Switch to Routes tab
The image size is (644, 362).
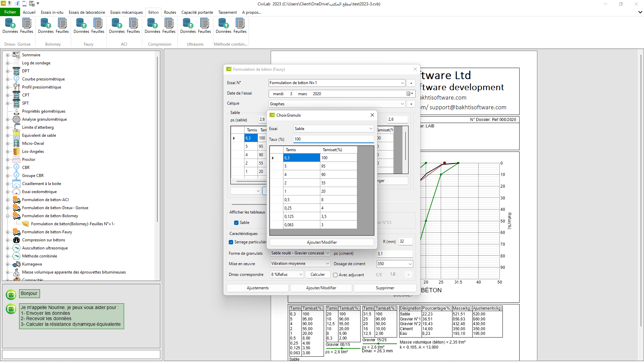(170, 12)
